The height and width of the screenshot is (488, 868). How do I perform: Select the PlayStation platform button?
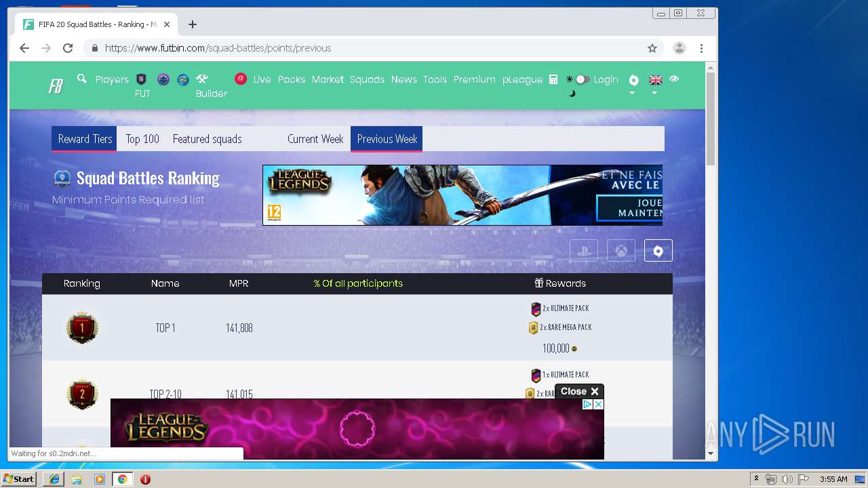[584, 251]
